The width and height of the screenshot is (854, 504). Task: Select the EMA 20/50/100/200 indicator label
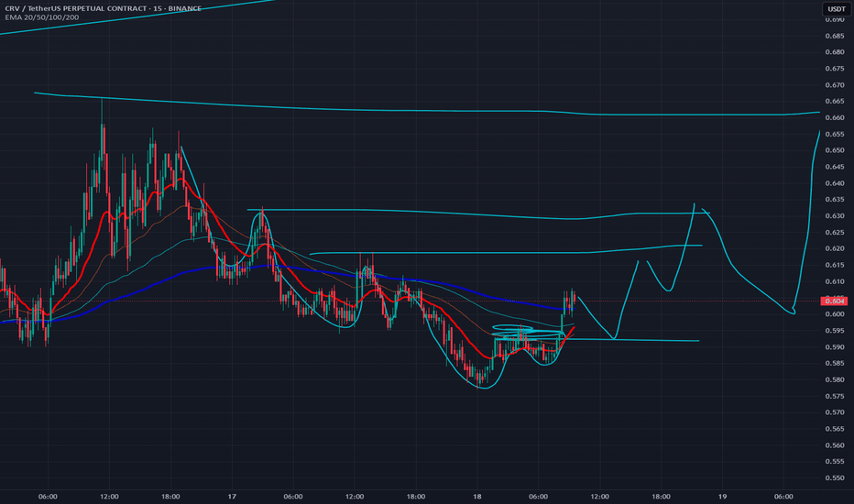pyautogui.click(x=42, y=17)
